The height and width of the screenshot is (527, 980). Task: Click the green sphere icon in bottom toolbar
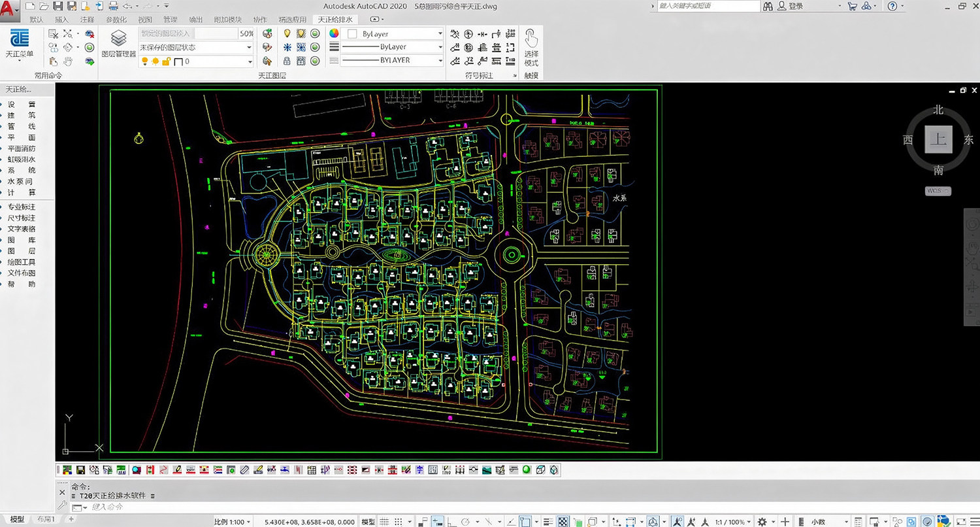click(526, 469)
